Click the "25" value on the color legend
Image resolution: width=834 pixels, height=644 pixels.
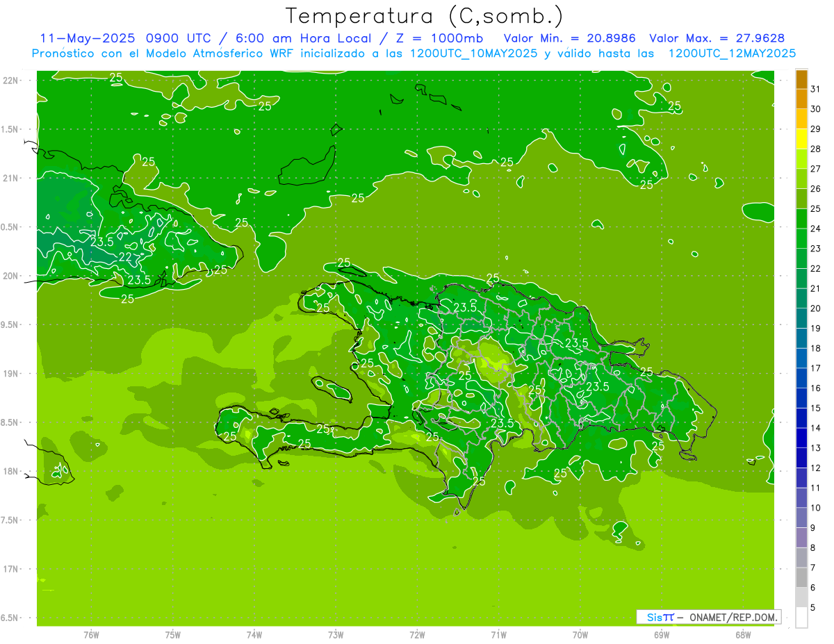coord(815,208)
